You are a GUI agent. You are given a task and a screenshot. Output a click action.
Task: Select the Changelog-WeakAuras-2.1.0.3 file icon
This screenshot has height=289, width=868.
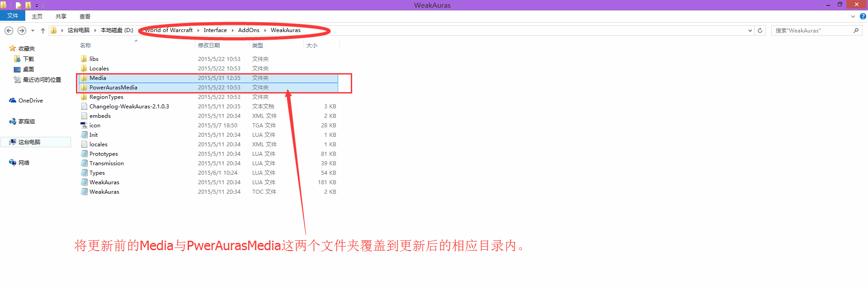(x=84, y=106)
